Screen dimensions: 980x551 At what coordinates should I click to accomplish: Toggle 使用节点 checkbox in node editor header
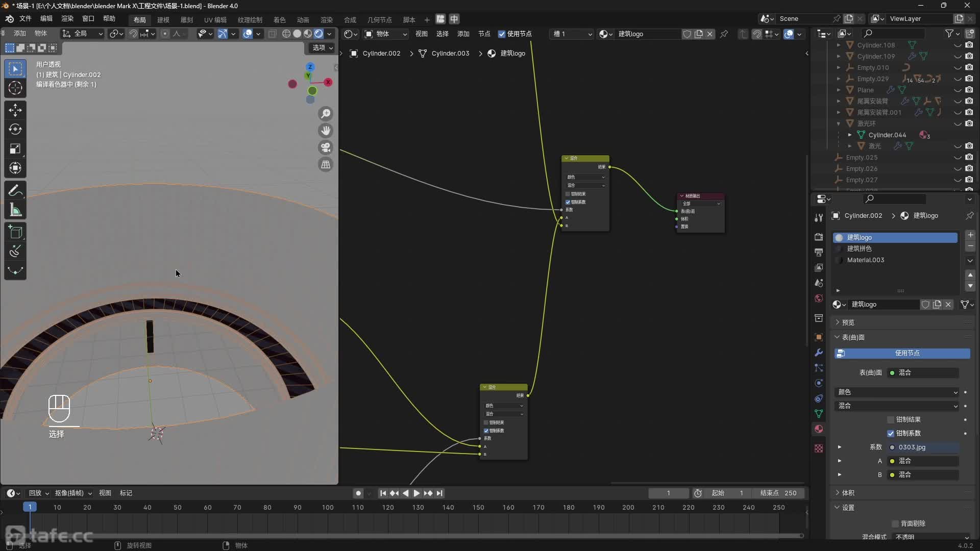pos(502,34)
